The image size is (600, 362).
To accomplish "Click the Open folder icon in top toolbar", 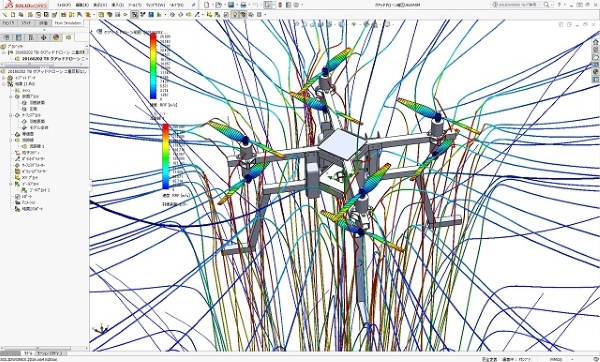I will click(218, 5).
